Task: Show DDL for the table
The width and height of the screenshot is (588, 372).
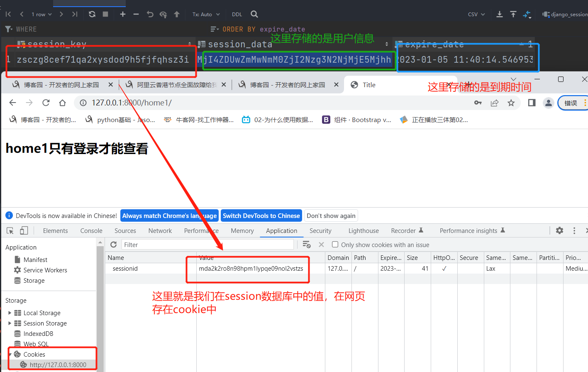Action: [x=237, y=14]
